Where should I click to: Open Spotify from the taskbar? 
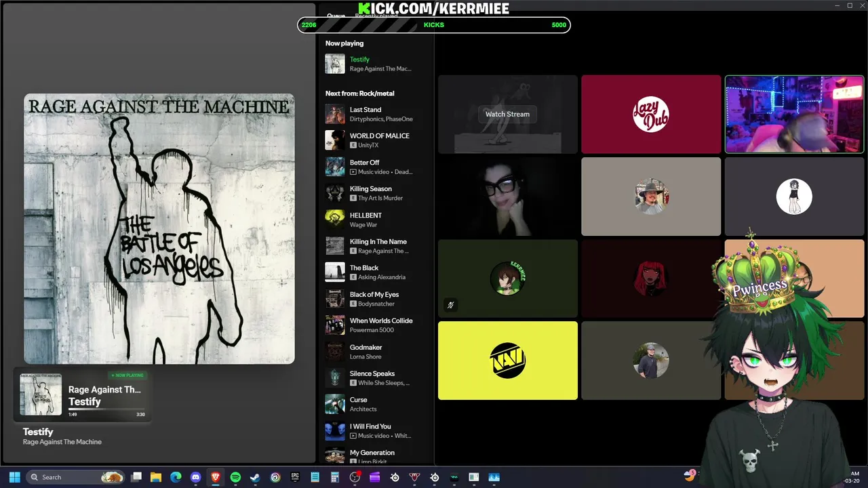tap(235, 477)
